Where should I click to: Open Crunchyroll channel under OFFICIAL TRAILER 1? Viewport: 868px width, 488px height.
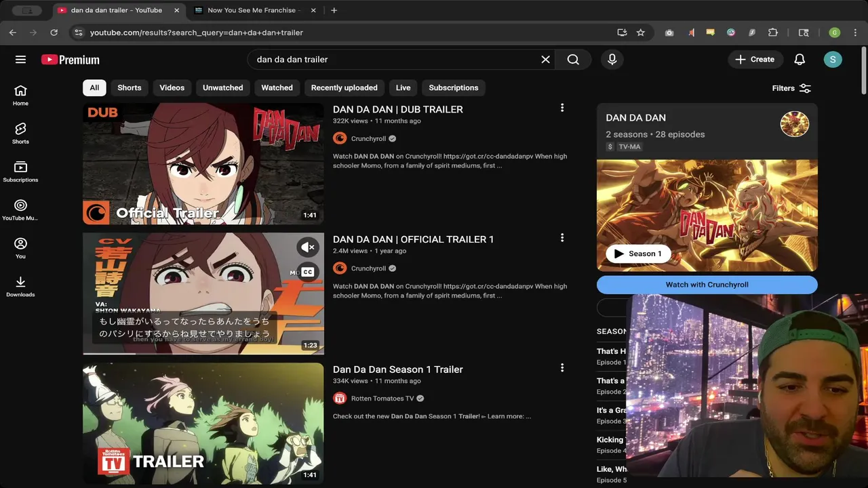point(368,268)
